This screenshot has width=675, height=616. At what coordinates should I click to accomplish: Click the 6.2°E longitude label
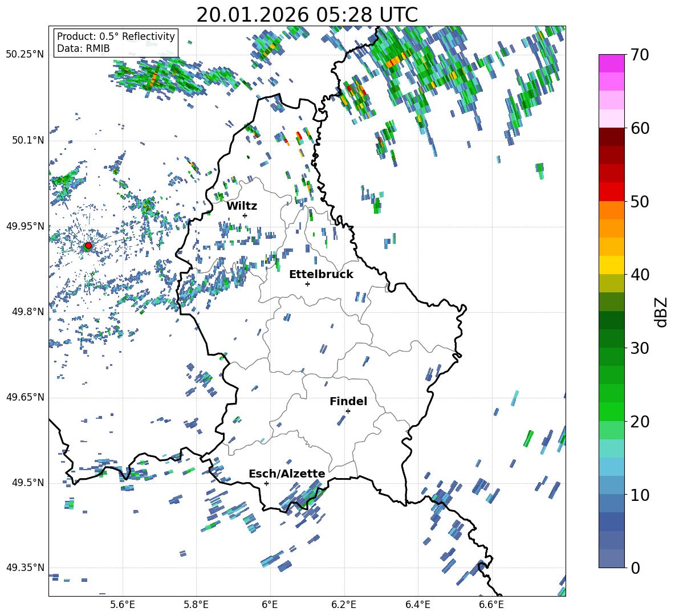coord(344,605)
